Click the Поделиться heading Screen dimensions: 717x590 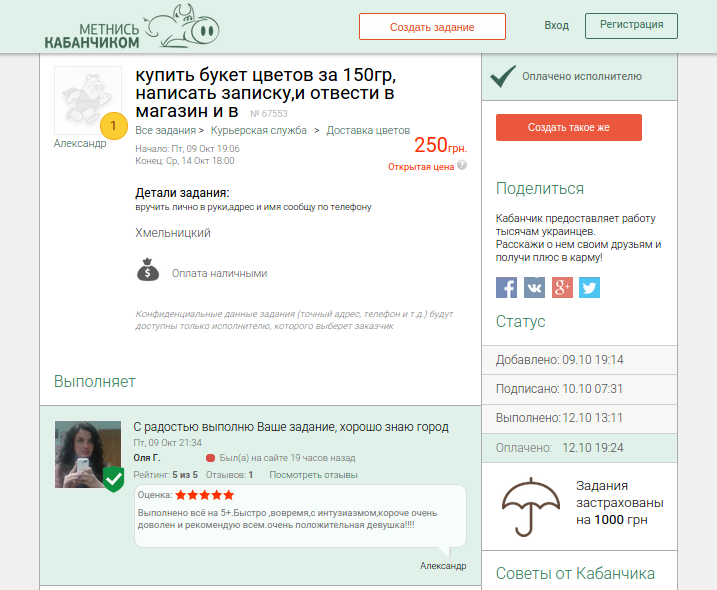click(x=540, y=188)
